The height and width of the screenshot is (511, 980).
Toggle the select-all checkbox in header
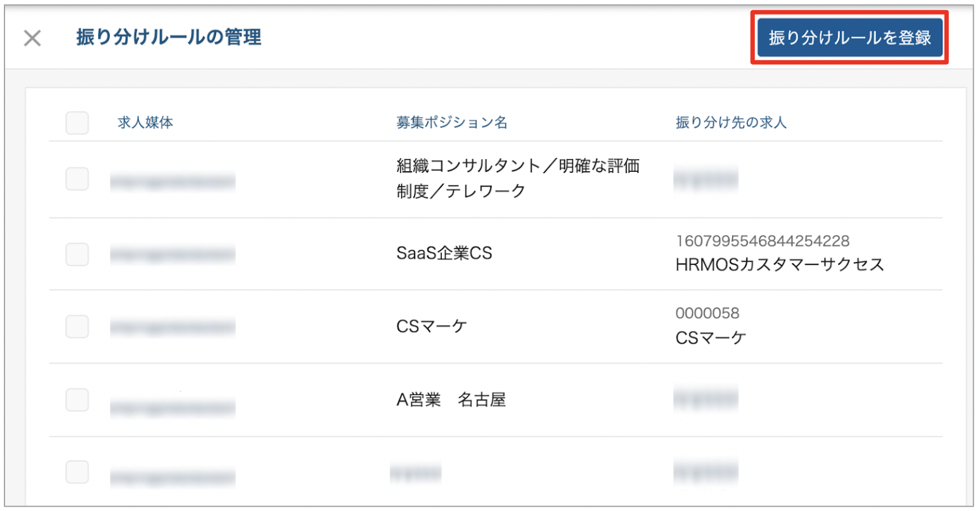click(77, 123)
